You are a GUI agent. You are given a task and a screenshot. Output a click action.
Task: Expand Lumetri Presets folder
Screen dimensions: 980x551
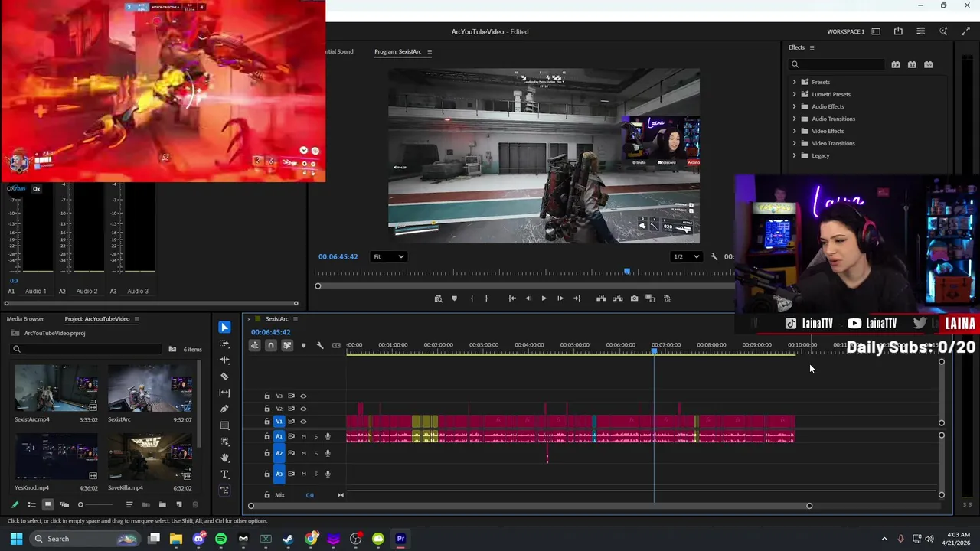pos(794,94)
